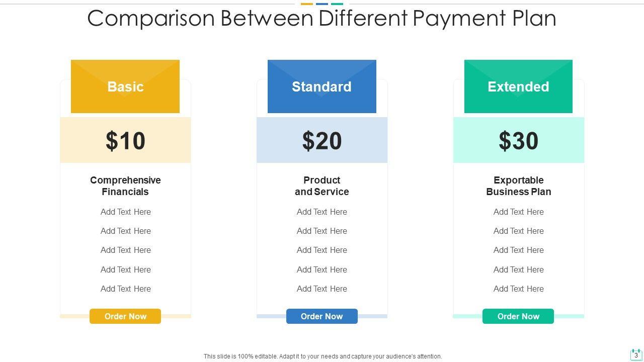The width and height of the screenshot is (644, 362).
Task: Click the slide number 3 icon
Action: click(x=636, y=354)
